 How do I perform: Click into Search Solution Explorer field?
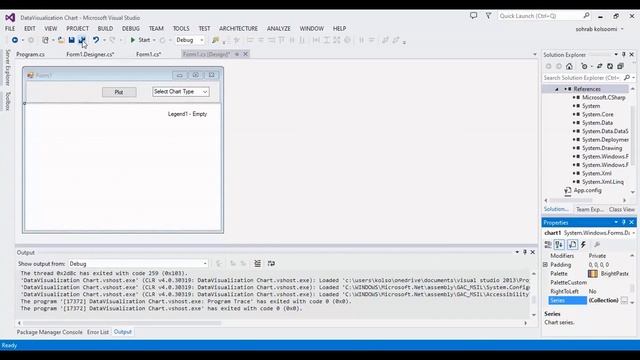[583, 78]
